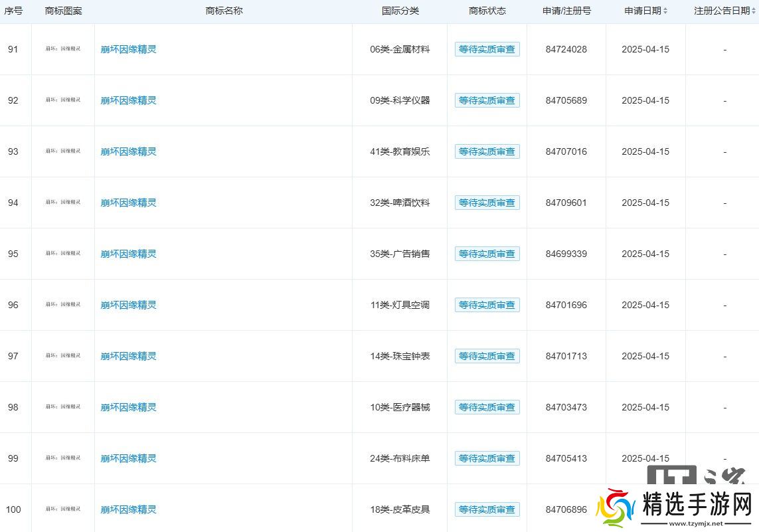
Task: Click 等待实质审查 status badge for 11类-灯具空调
Action: 487,305
